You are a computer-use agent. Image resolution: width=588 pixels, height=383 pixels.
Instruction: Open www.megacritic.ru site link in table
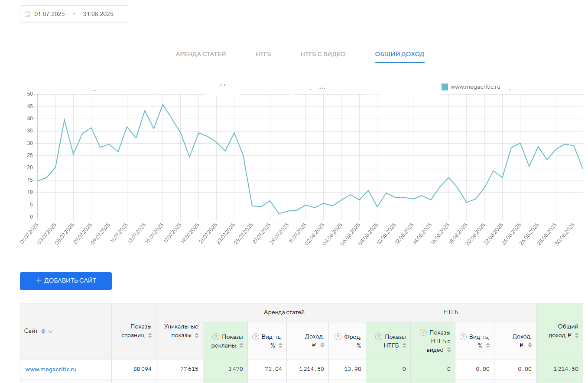pyautogui.click(x=51, y=370)
